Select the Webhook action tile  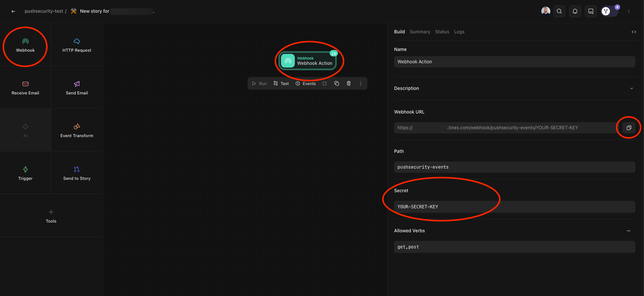coord(25,45)
